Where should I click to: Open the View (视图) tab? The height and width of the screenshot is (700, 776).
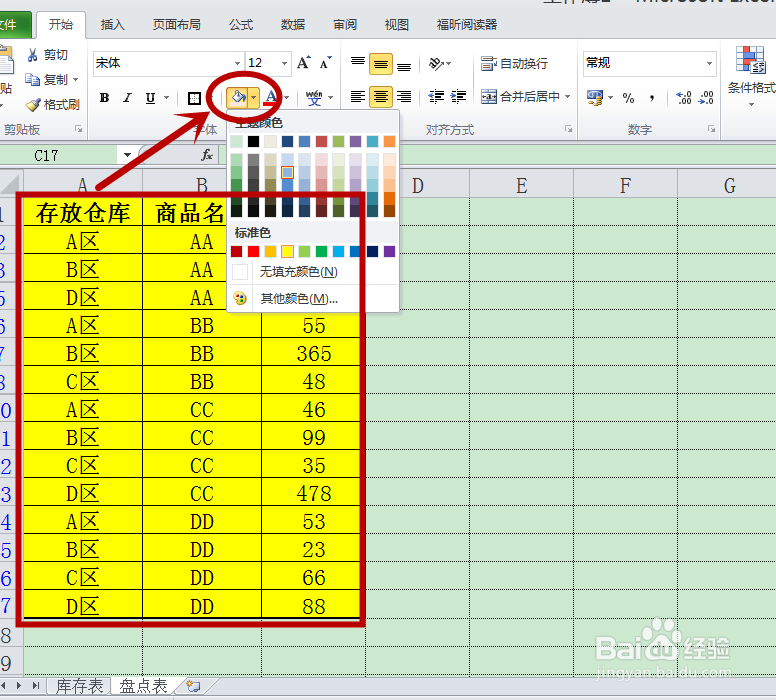pyautogui.click(x=397, y=25)
